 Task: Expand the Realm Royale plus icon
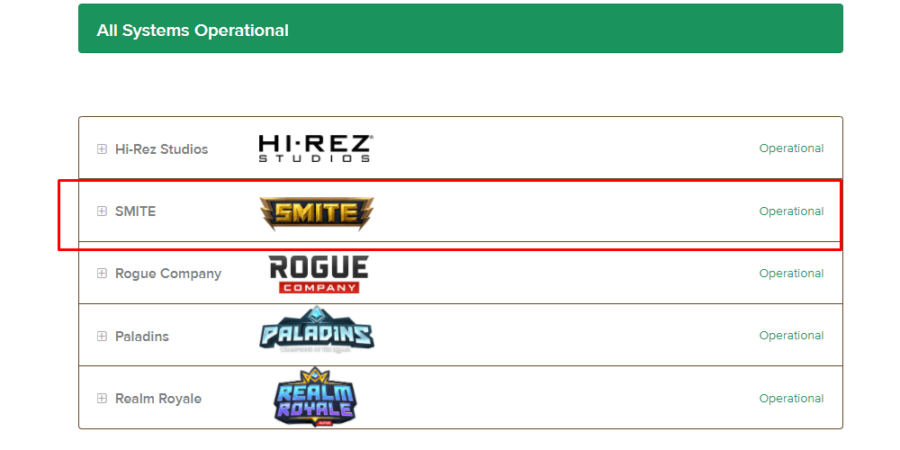[x=102, y=398]
